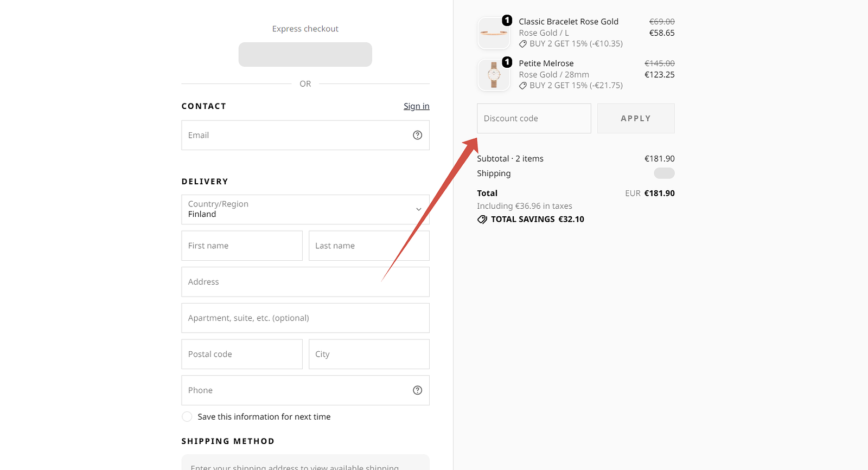Image resolution: width=868 pixels, height=470 pixels.
Task: Click the Classic Bracelet Rose Gold thumbnail
Action: click(494, 33)
